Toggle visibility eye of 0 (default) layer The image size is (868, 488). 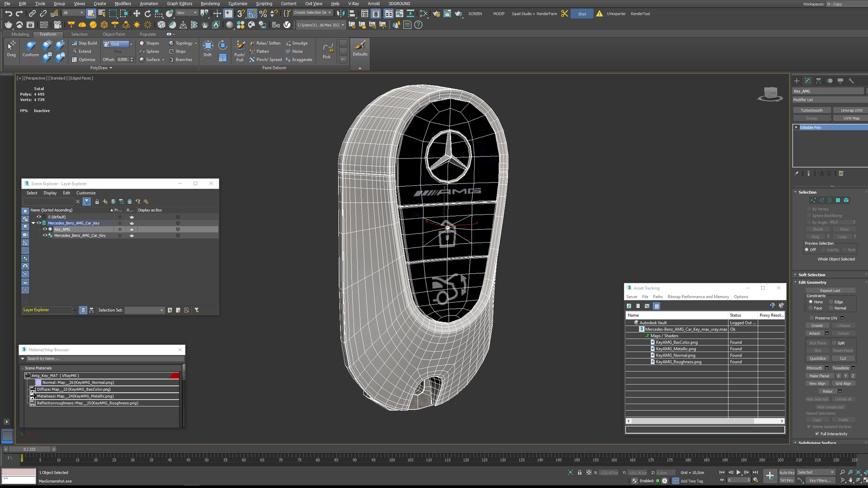pyautogui.click(x=39, y=217)
